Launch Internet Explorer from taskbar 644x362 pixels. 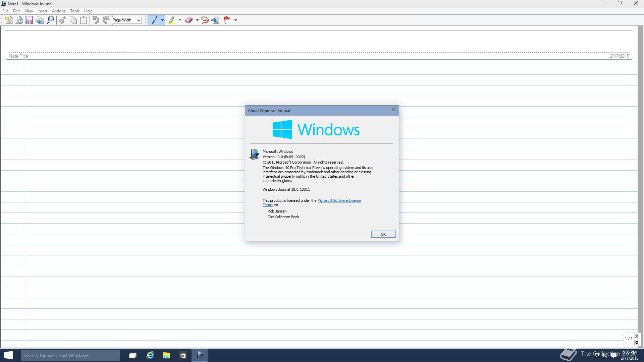click(x=150, y=355)
